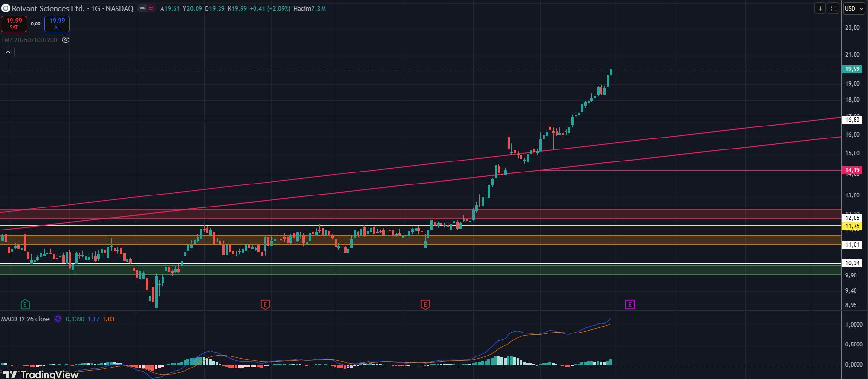Viewport: 868px width, 379px height.
Task: Click the 0,00 spread value
Action: pyautogui.click(x=35, y=23)
